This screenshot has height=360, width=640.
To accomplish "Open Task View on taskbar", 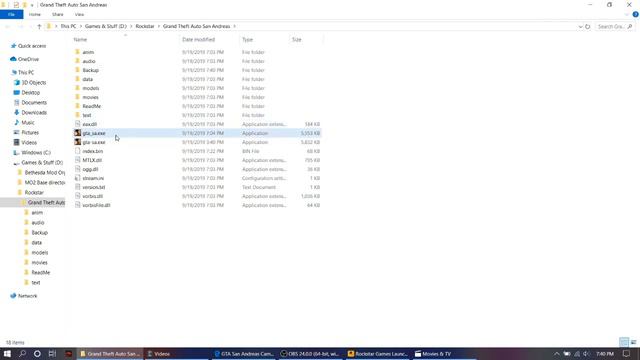I will [x=52, y=354].
